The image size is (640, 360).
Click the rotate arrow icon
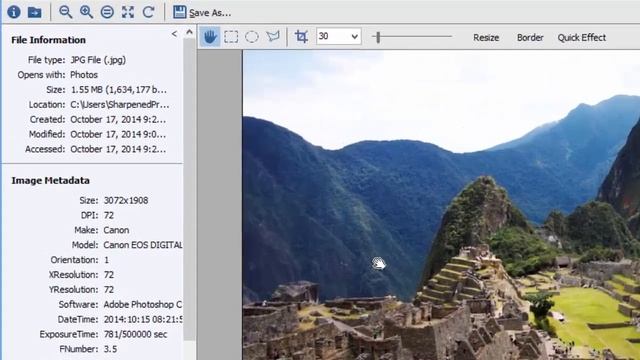coord(149,12)
